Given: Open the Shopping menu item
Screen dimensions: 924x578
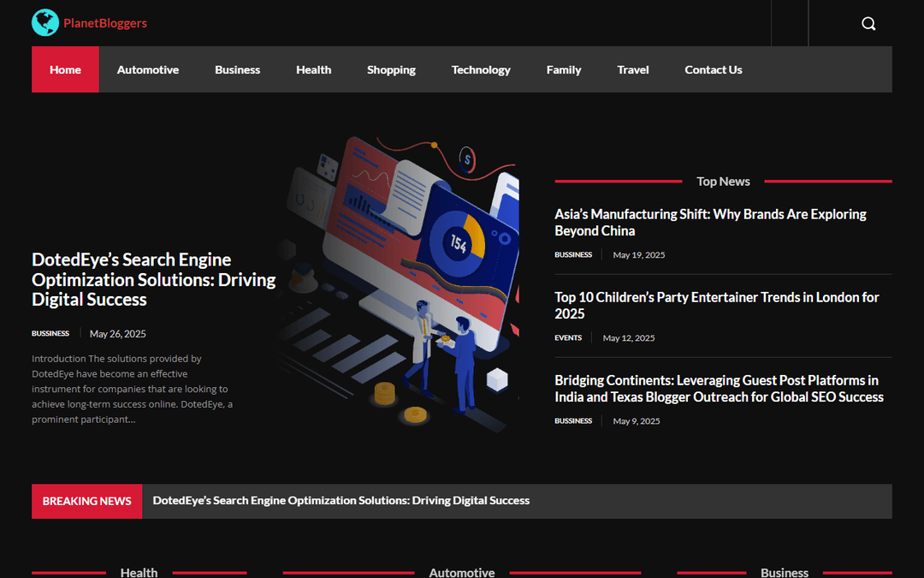Looking at the screenshot, I should 391,69.
